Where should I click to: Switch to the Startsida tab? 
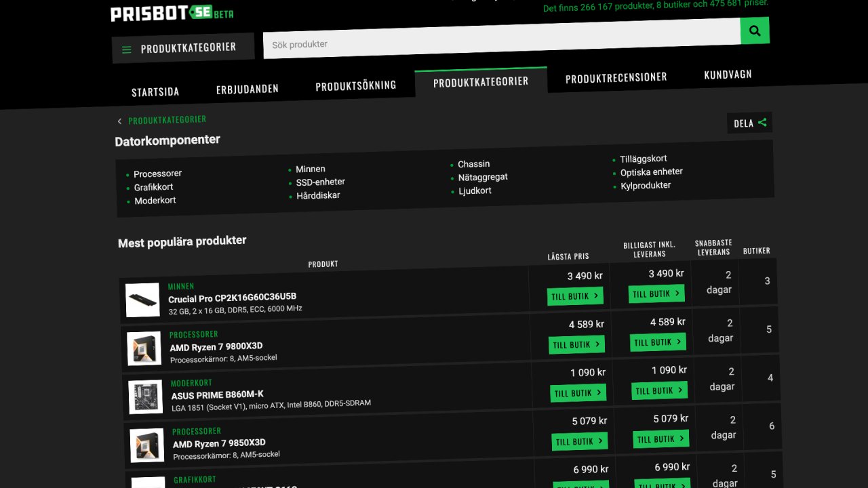click(155, 92)
